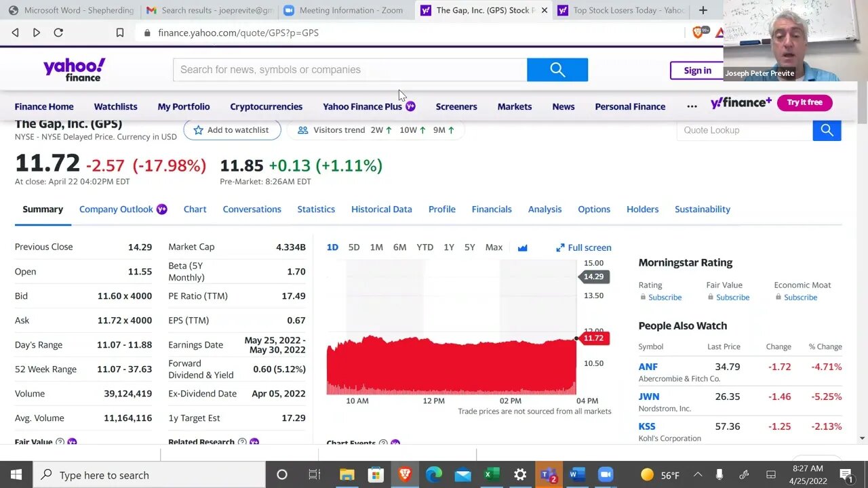Open Zoom from the taskbar
Viewport: 868px width, 488px height.
[606, 475]
